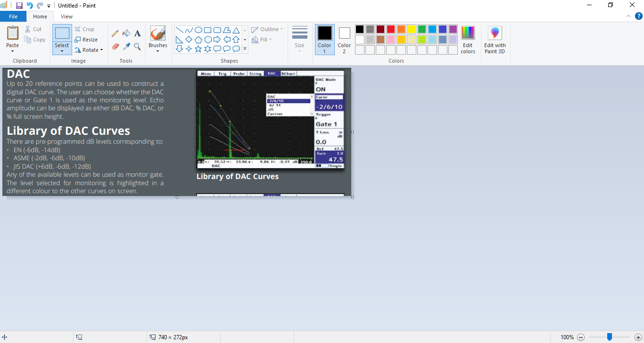This screenshot has height=343, width=644.
Task: Choose the pink color swatch
Action: pos(391,40)
